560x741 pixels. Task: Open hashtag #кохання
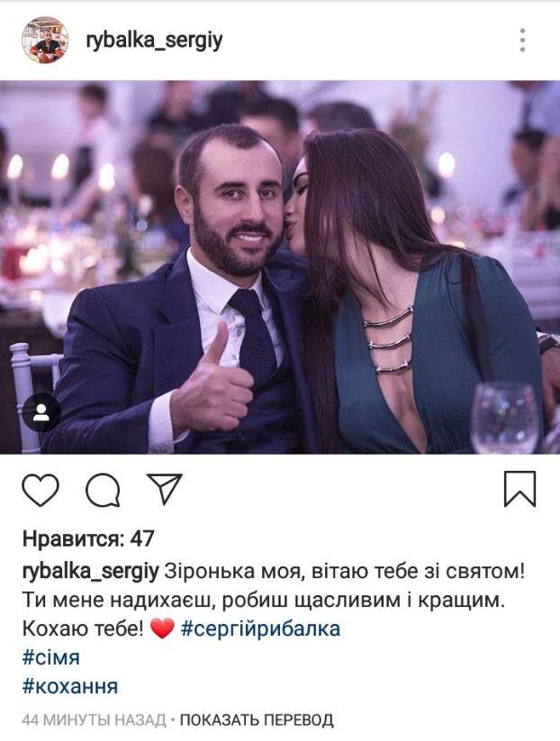[x=70, y=687]
